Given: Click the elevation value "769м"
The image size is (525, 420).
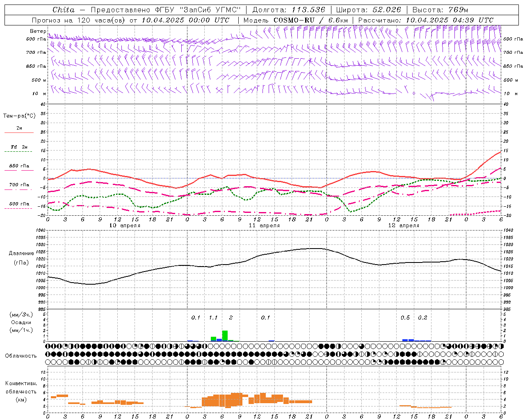Looking at the screenshot, I should click(457, 10).
